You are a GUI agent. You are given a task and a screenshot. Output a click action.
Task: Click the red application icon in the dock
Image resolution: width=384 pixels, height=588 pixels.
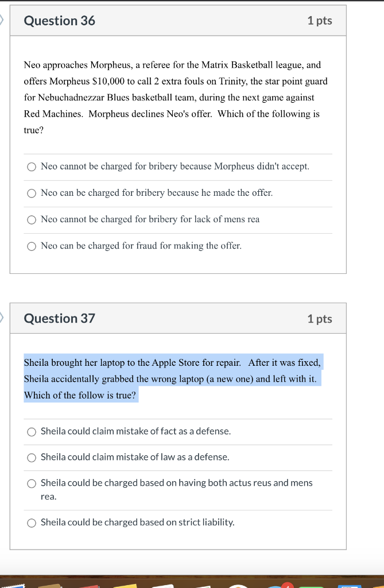89,585
